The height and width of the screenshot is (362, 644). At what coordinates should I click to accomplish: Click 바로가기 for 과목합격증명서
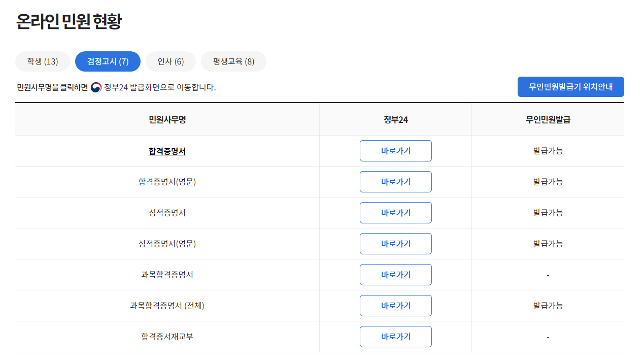click(x=395, y=274)
